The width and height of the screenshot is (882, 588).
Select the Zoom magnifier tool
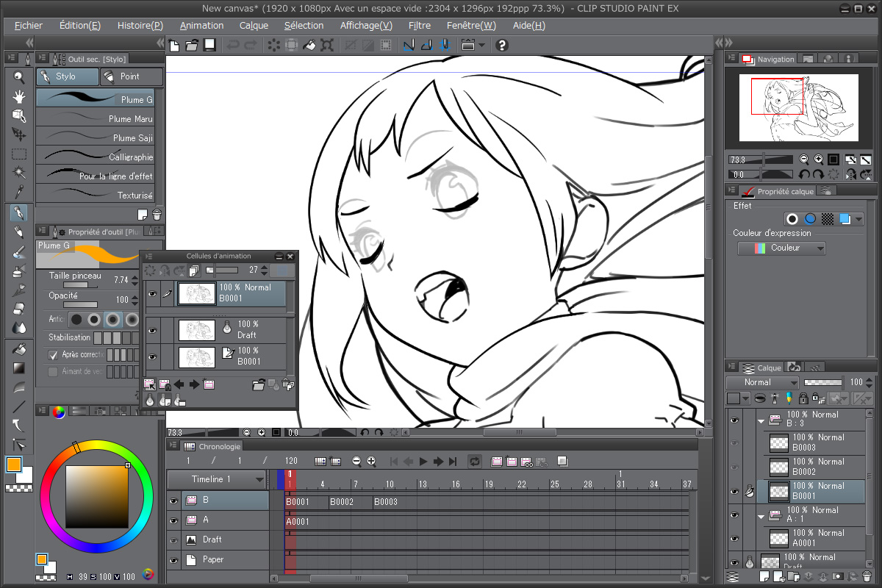point(19,77)
